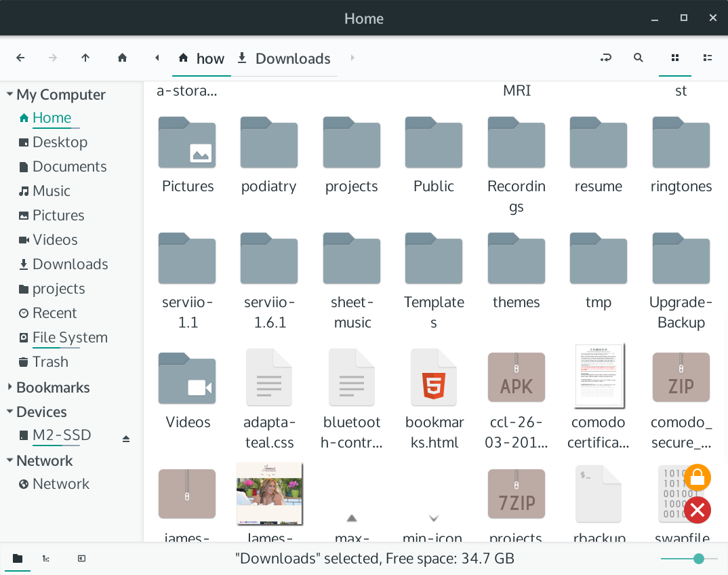728x575 pixels.
Task: Switch to list view
Action: tap(708, 58)
